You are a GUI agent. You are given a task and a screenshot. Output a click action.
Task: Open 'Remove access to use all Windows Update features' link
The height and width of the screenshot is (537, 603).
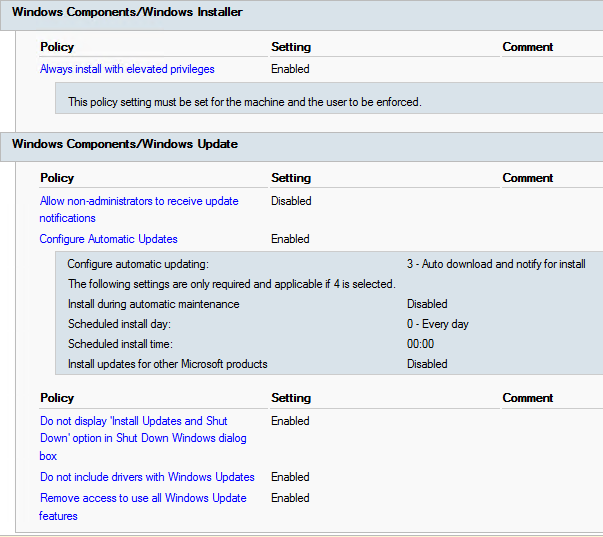[x=143, y=507]
